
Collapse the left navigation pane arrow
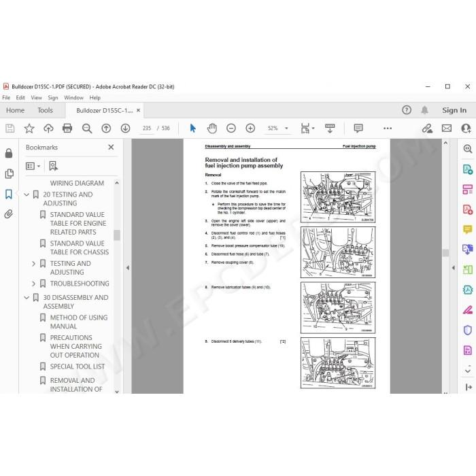[128, 268]
